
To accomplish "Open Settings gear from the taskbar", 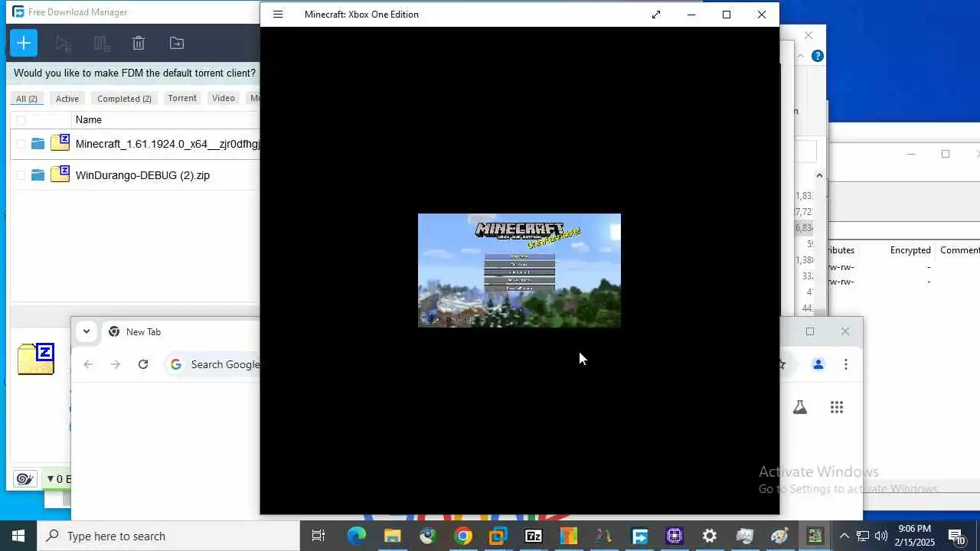I will click(x=710, y=536).
